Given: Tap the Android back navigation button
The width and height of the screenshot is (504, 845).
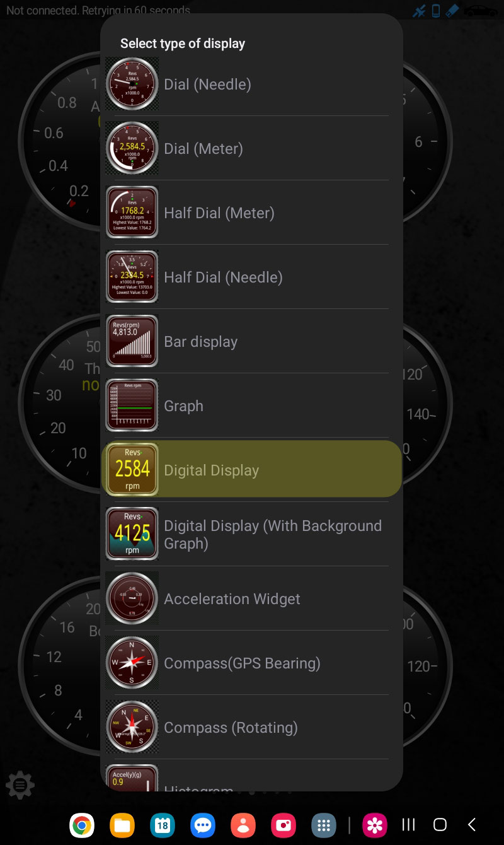Looking at the screenshot, I should tap(472, 824).
